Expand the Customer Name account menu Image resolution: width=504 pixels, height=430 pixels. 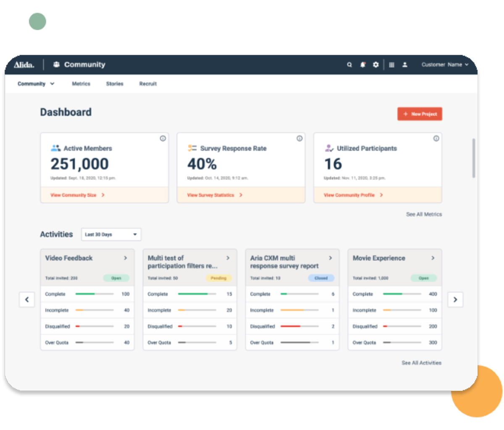(x=445, y=65)
